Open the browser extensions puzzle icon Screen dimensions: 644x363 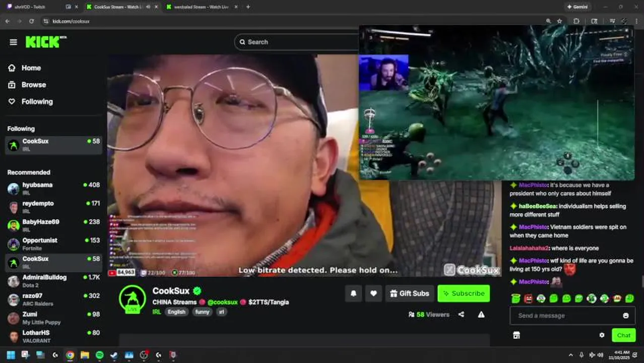[x=576, y=21]
